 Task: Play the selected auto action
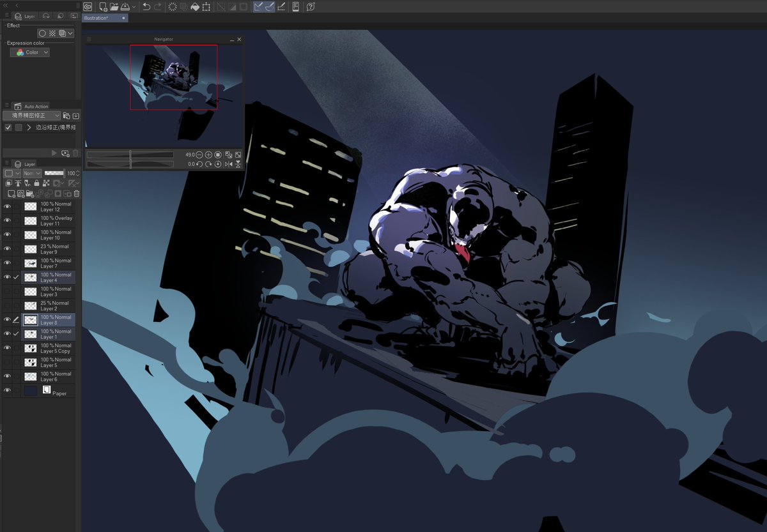(54, 153)
